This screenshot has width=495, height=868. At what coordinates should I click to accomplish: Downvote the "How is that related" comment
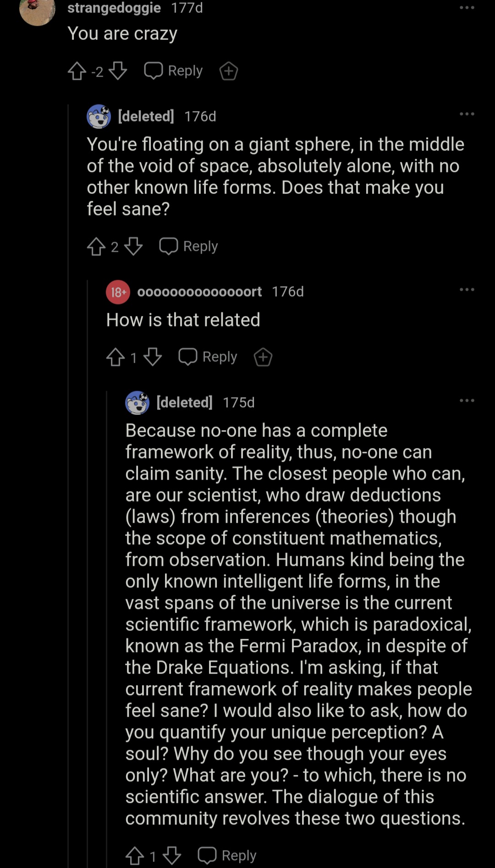click(x=153, y=357)
